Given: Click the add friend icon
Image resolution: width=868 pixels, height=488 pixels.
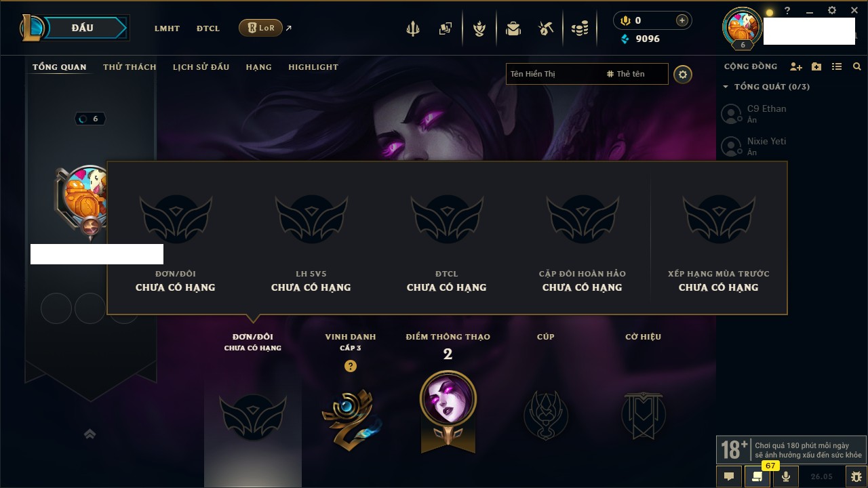Looking at the screenshot, I should [796, 66].
